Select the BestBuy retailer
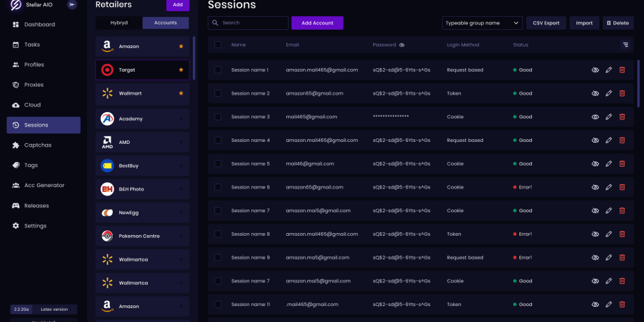This screenshot has height=322, width=644. pyautogui.click(x=143, y=166)
